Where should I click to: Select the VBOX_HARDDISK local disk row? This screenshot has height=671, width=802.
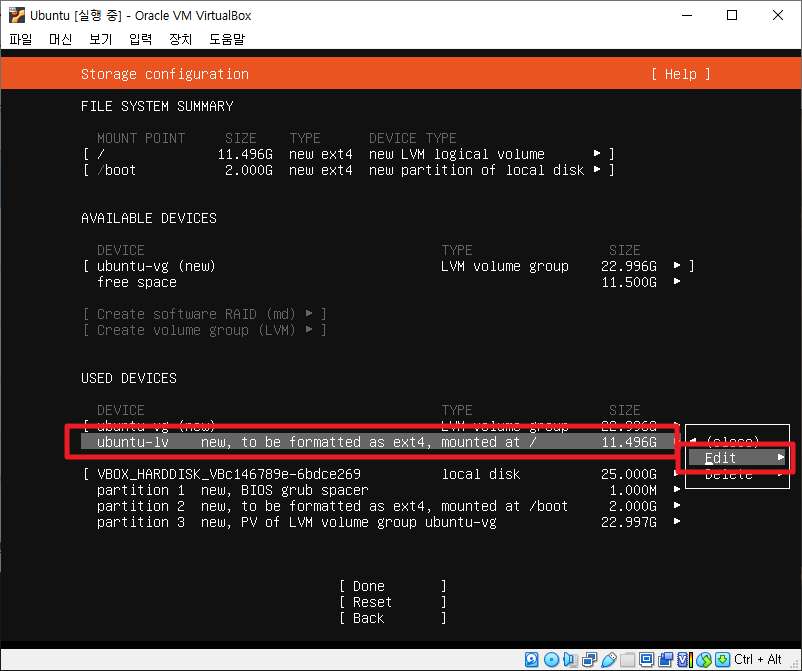point(383,474)
